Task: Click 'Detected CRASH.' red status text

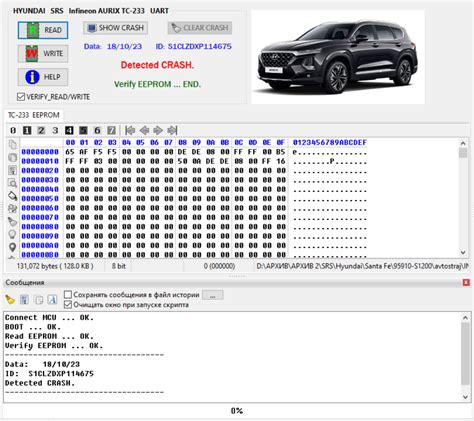Action: click(157, 65)
